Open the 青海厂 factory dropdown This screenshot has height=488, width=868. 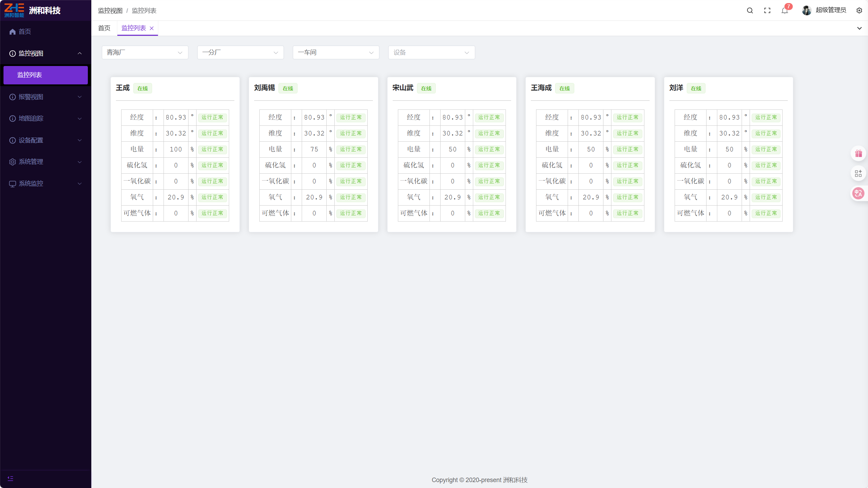pyautogui.click(x=145, y=52)
